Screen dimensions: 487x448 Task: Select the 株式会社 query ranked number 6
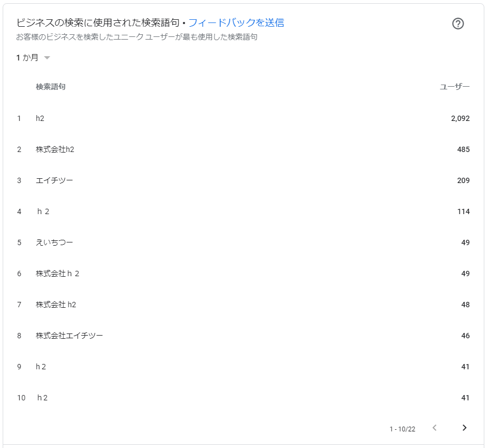pos(57,274)
